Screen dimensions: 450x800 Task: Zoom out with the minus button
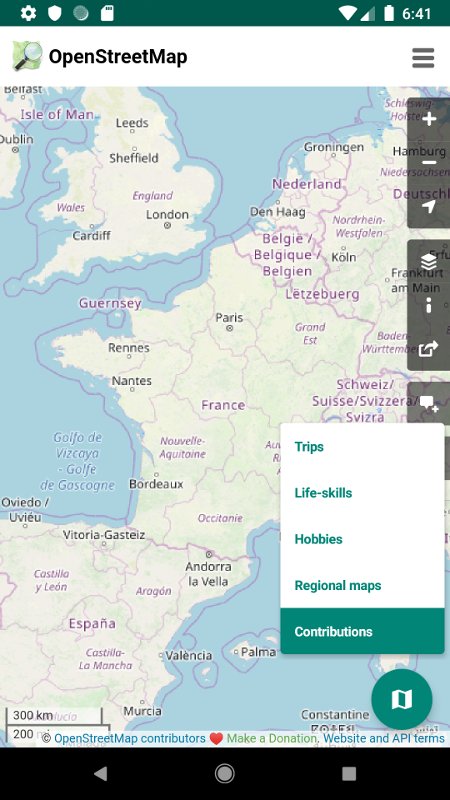(429, 163)
